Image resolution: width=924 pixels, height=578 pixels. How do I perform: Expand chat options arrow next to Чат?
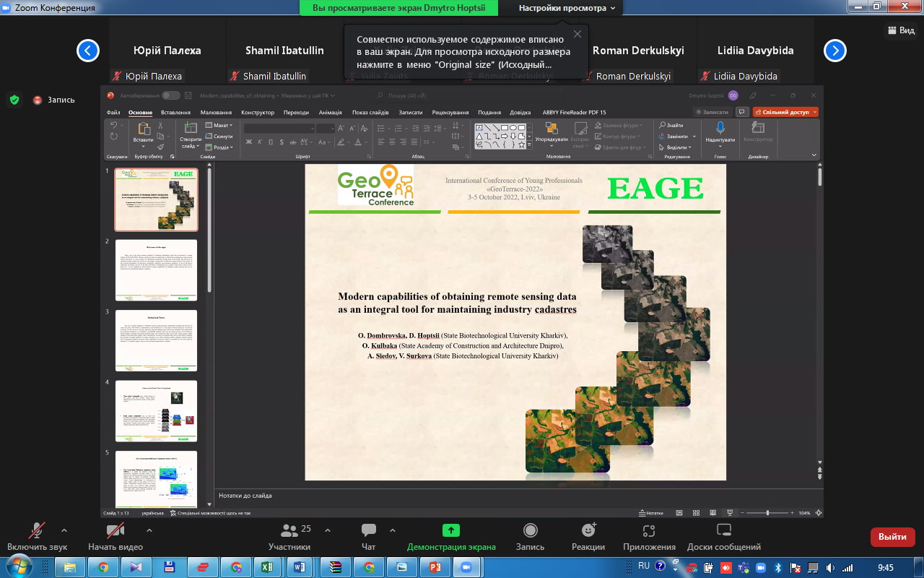click(393, 530)
